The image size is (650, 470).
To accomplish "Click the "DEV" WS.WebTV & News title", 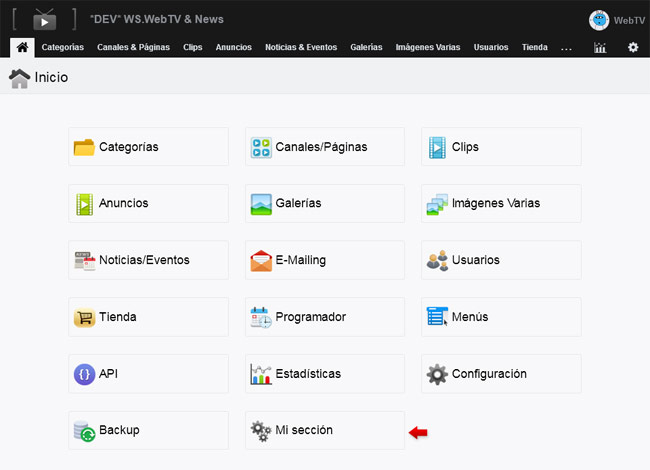I will 157,19.
